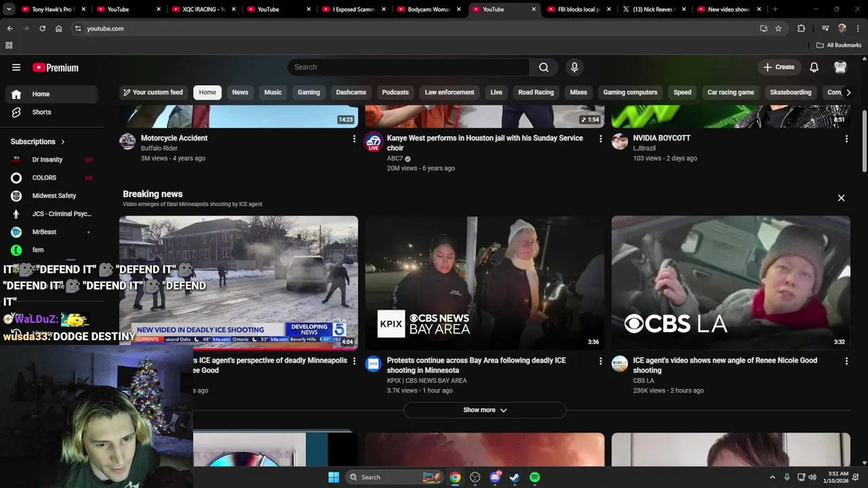Click the search magnifier button
868x488 pixels.
click(x=544, y=67)
